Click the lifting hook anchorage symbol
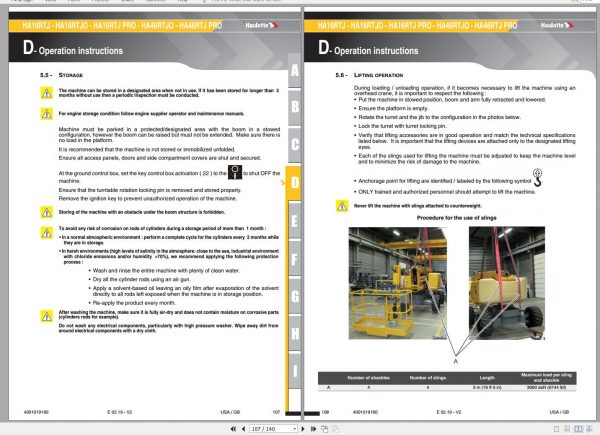The width and height of the screenshot is (600, 435). [538, 178]
